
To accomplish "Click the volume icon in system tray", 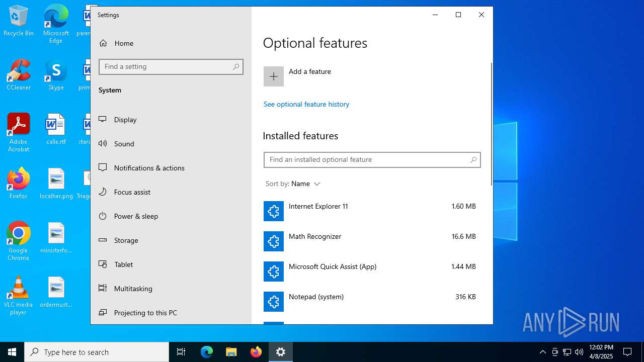I will (579, 352).
